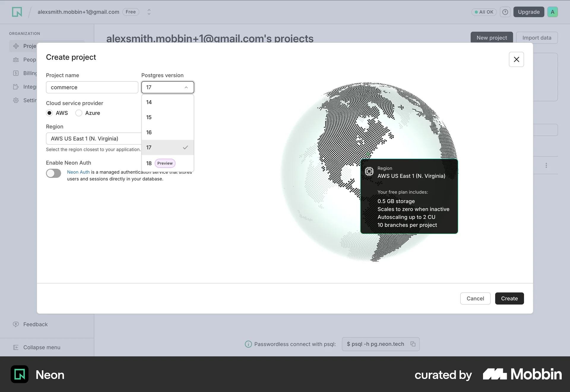Click the Feedback label in sidebar
The height and width of the screenshot is (392, 570).
pyautogui.click(x=35, y=324)
